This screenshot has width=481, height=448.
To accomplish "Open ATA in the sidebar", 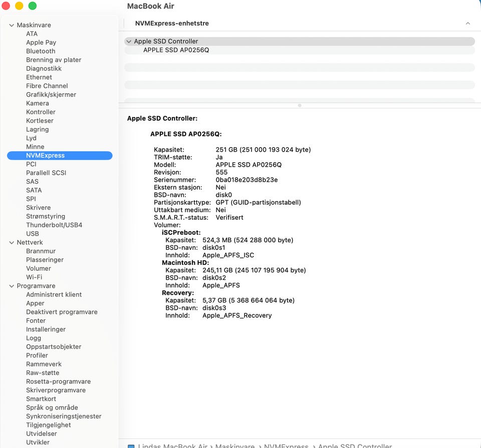I will point(32,34).
